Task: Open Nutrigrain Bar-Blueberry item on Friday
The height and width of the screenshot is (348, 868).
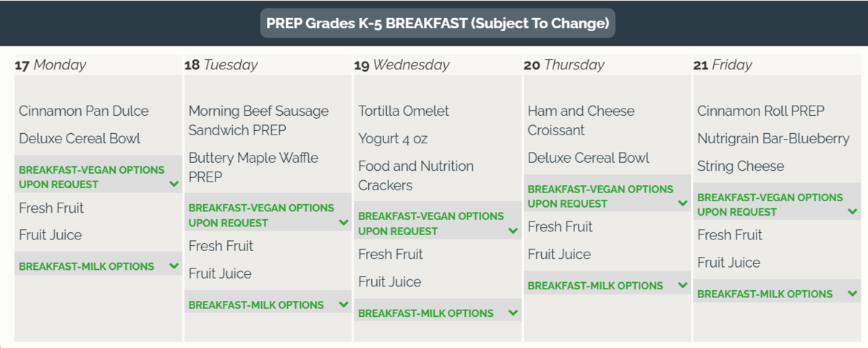Action: (x=773, y=138)
